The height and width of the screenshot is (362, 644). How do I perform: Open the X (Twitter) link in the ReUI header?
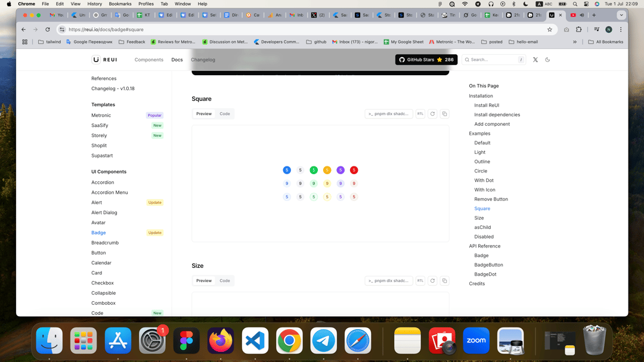tap(535, 60)
